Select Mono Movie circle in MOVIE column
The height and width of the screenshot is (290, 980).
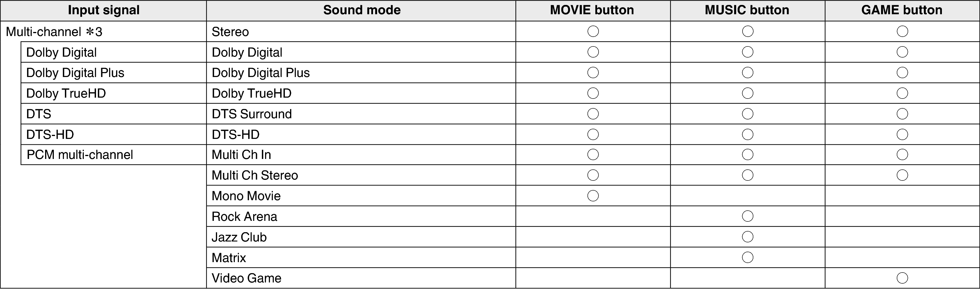point(593,196)
